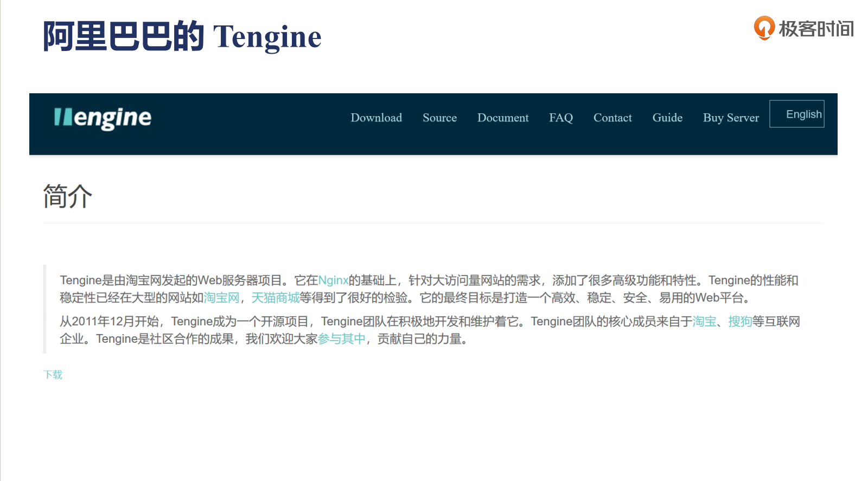Open the Download menu item
Image resolution: width=868 pixels, height=481 pixels.
[x=376, y=118]
